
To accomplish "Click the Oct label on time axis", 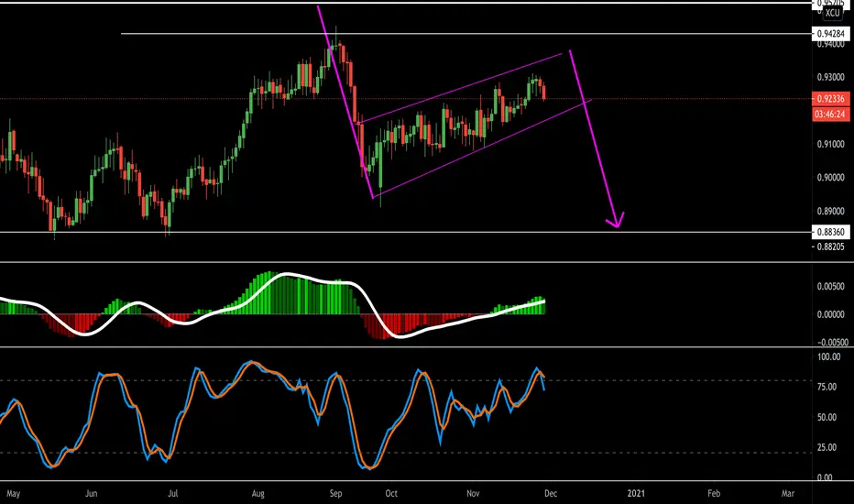I will [391, 494].
